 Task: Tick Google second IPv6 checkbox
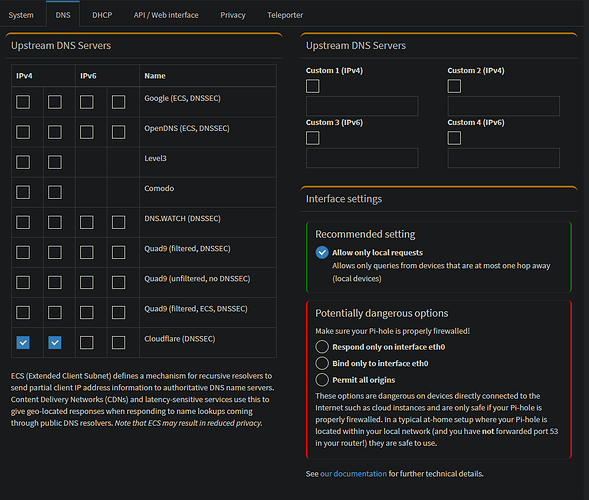[119, 102]
